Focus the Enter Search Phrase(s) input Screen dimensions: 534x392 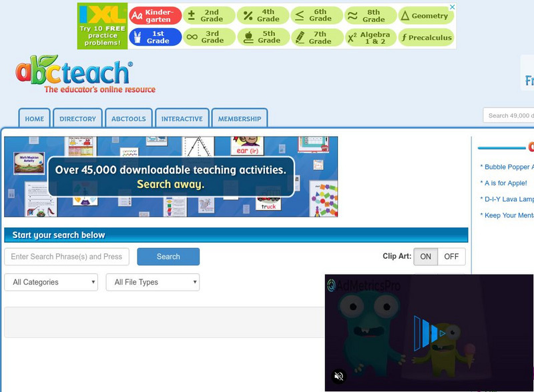pyautogui.click(x=67, y=257)
